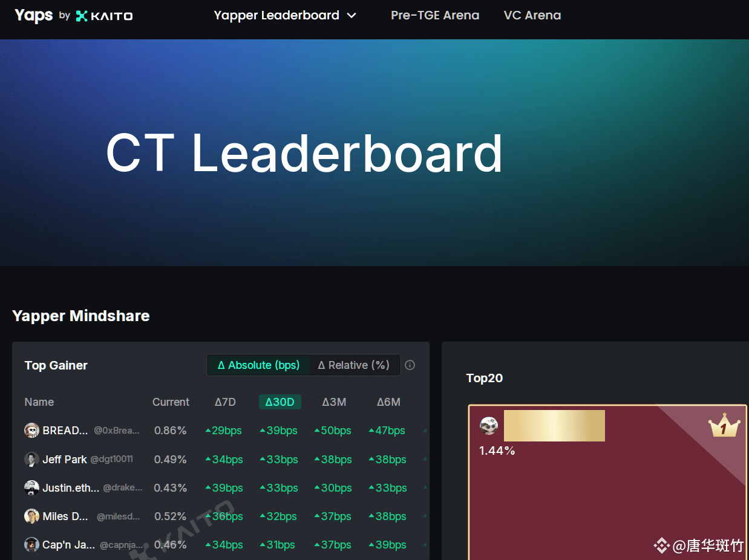Open the BREAD... yapper name
The image size is (749, 560).
[x=65, y=431]
